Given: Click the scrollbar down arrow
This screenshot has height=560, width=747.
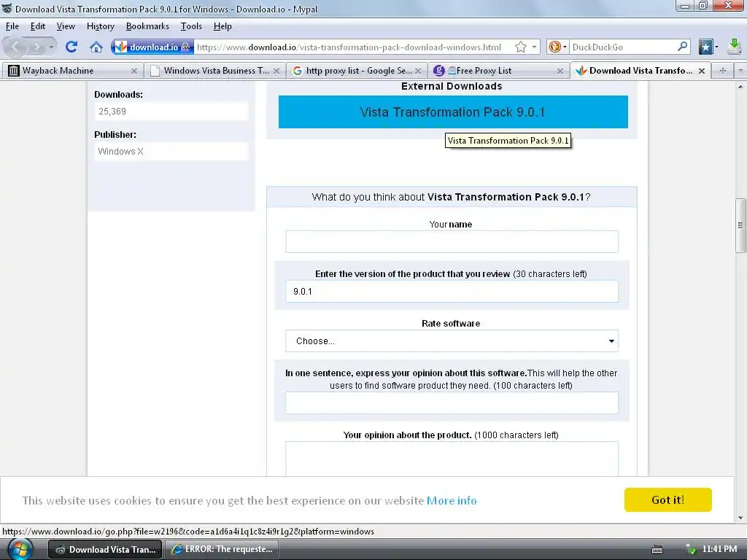Looking at the screenshot, I should coord(740,518).
